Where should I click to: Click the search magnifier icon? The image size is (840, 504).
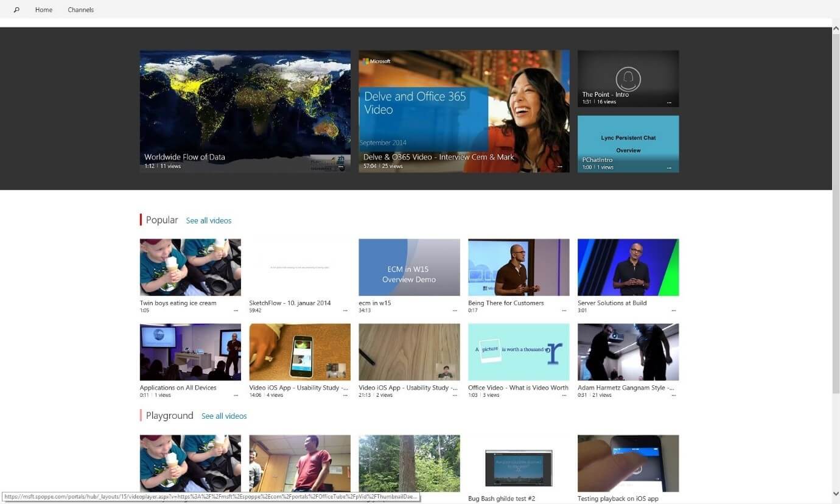16,10
